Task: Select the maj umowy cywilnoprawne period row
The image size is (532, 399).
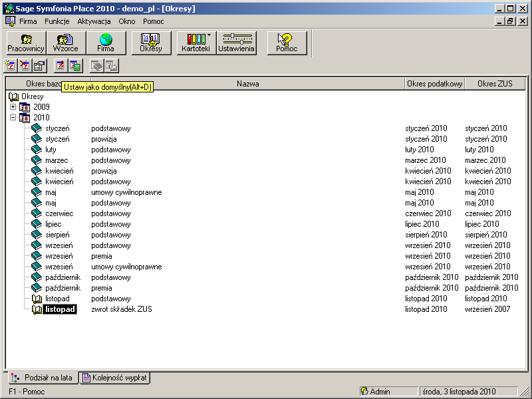Action: point(126,192)
